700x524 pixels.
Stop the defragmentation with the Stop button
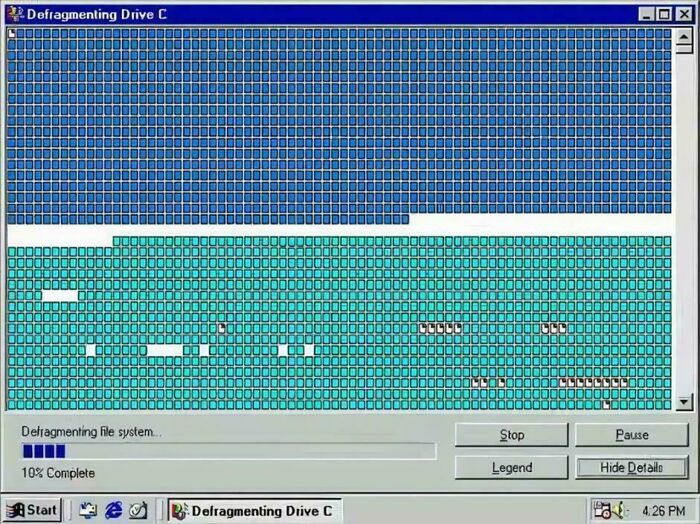pos(512,435)
